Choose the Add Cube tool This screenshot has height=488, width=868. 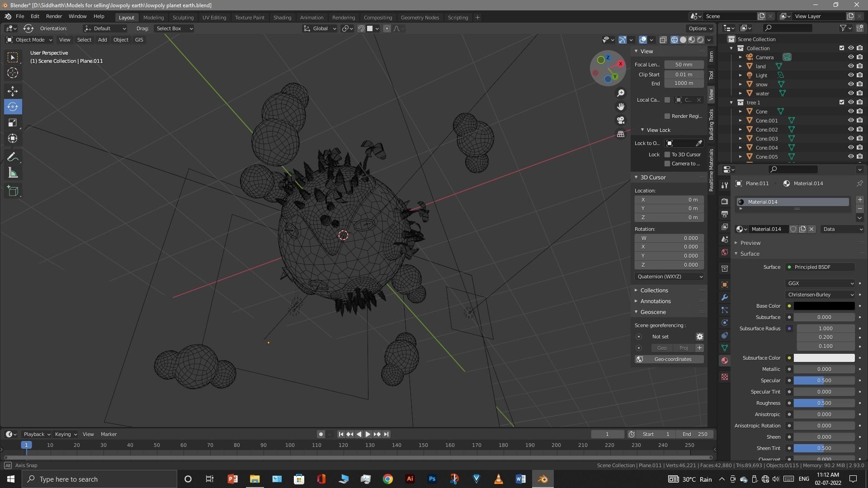13,191
